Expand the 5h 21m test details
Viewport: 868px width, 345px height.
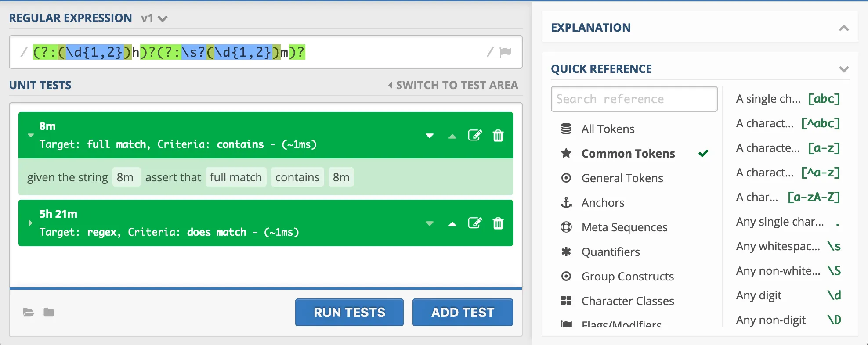(x=30, y=223)
